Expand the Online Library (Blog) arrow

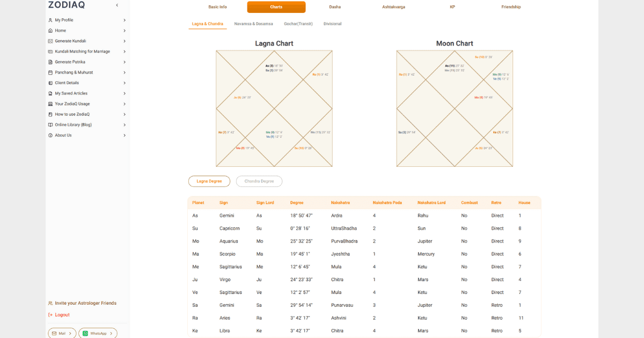click(x=125, y=124)
